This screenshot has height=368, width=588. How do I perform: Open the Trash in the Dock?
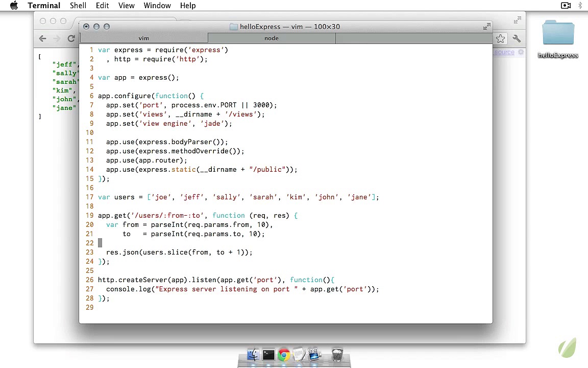tap(337, 355)
